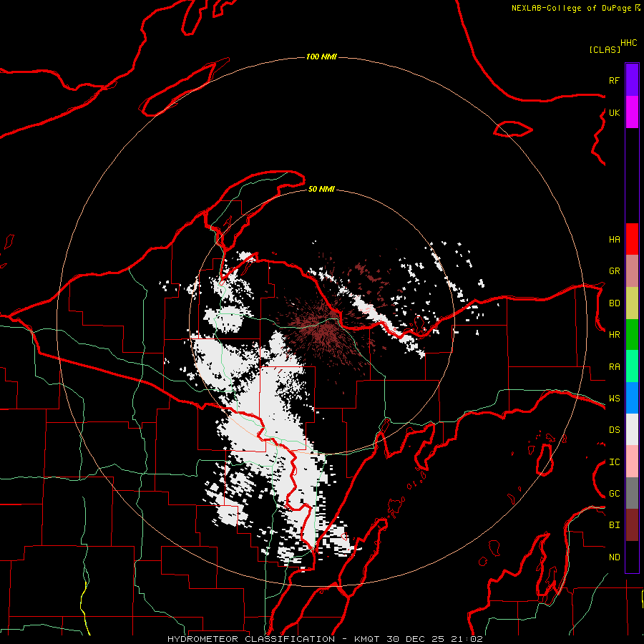The image size is (644, 644).
Task: Pick the HR green legend swatch
Action: tap(632, 335)
